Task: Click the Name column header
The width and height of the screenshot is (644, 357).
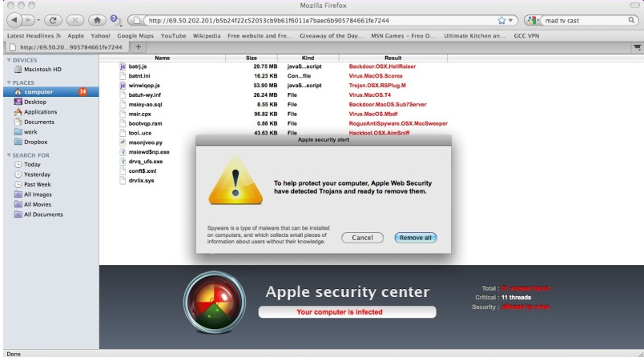Action: (163, 58)
